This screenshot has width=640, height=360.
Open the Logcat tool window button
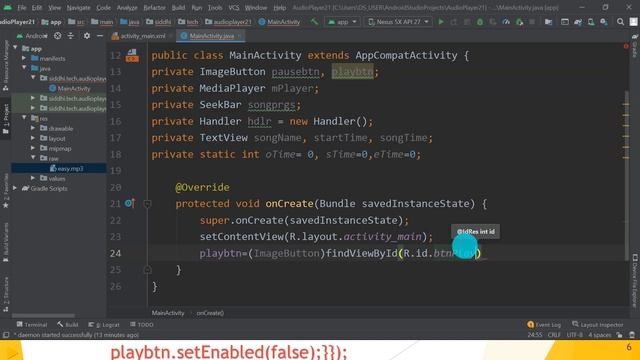(x=104, y=325)
